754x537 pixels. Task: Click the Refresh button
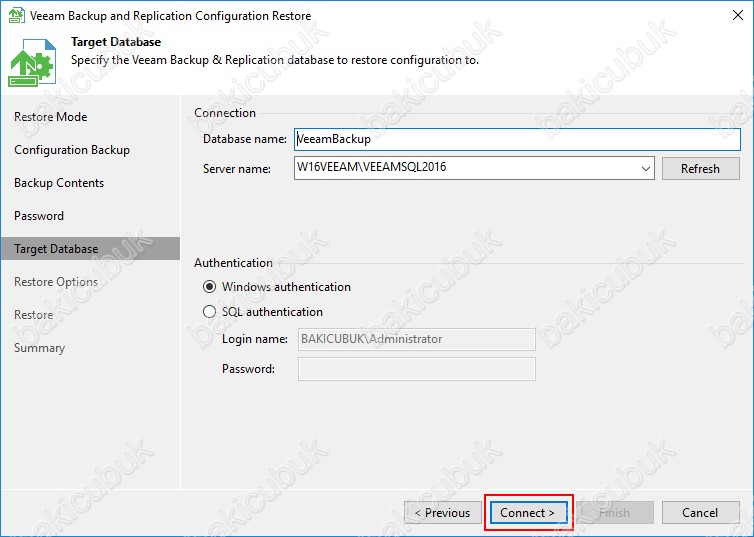pos(701,169)
